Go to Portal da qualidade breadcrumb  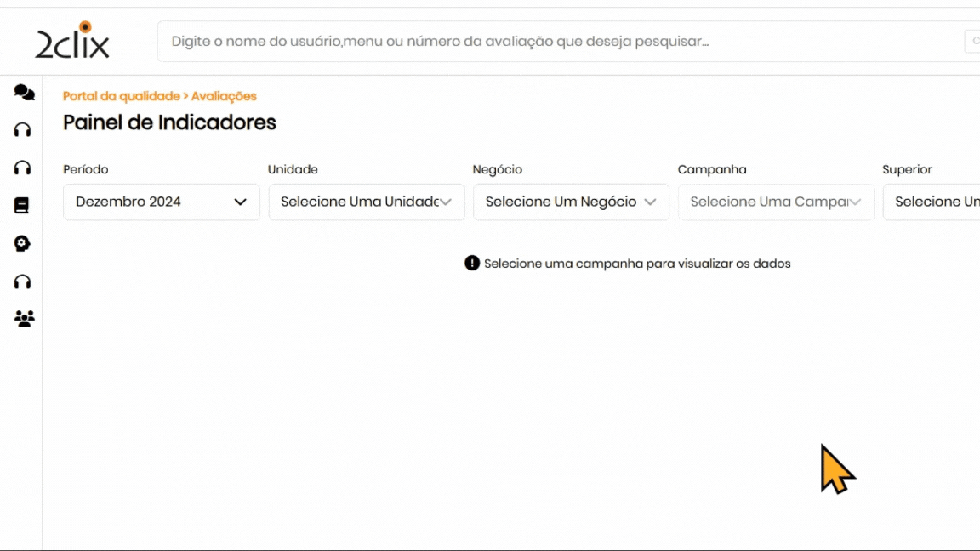tap(121, 96)
